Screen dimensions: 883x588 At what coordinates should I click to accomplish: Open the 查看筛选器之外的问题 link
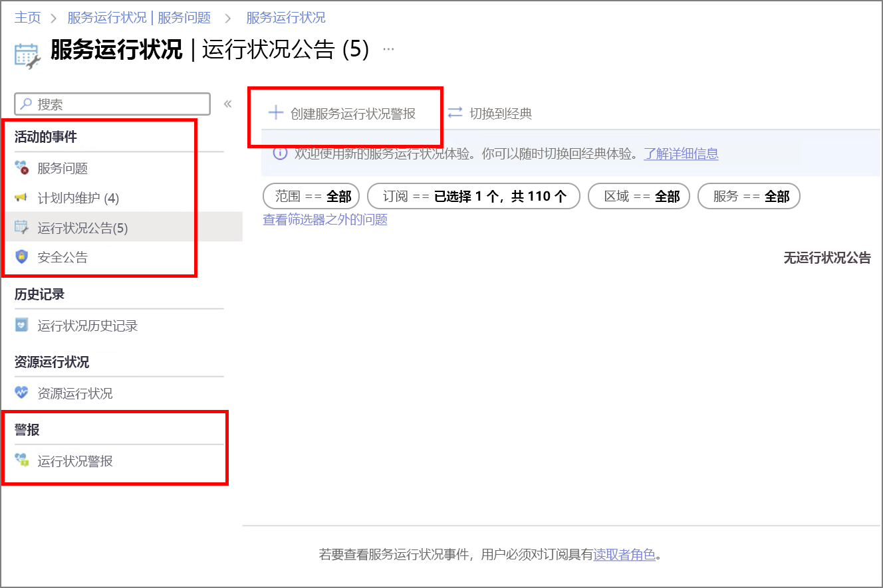coord(325,219)
